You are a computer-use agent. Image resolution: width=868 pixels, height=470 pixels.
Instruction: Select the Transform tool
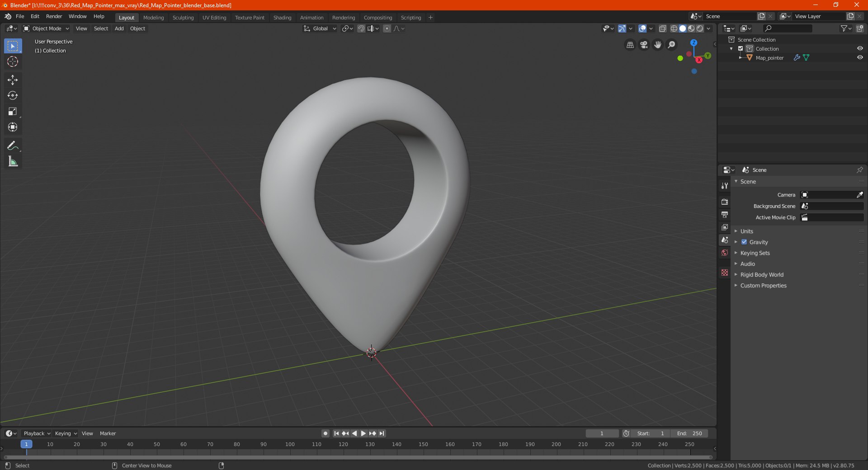[x=13, y=127]
